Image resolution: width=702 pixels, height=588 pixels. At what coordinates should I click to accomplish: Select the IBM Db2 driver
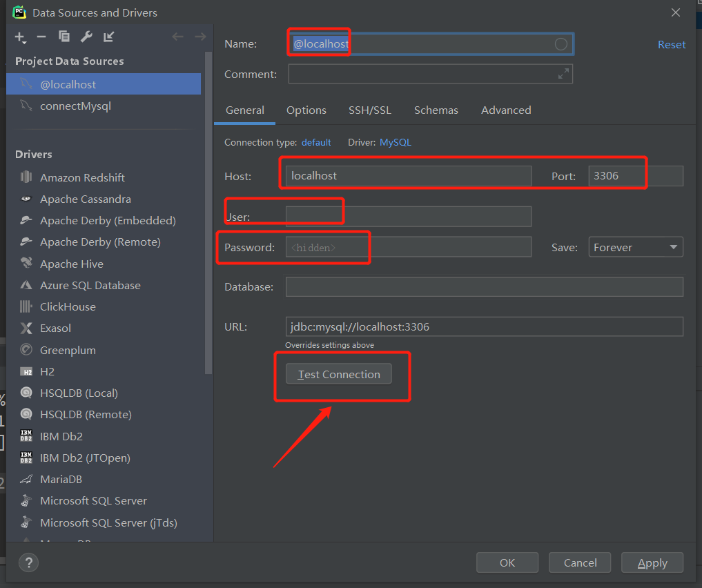104,436
